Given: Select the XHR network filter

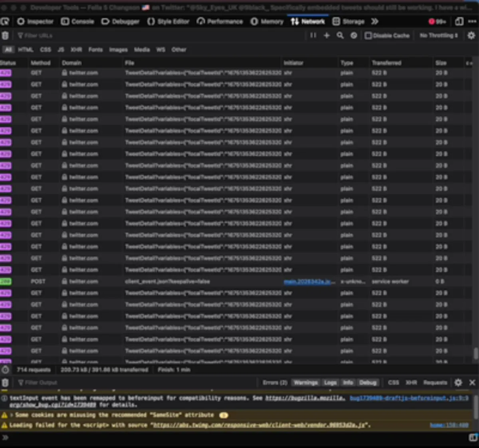Looking at the screenshot, I should point(76,50).
